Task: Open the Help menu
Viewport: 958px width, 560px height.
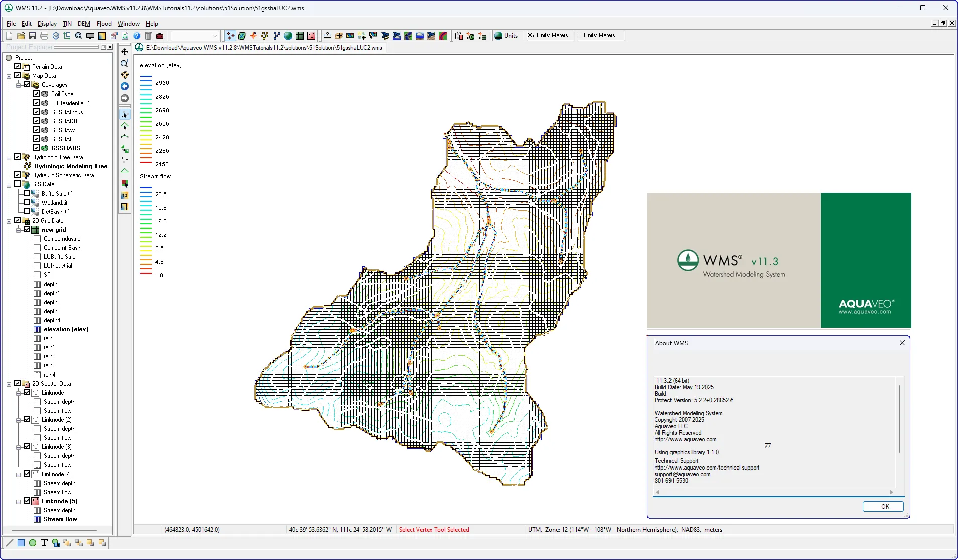Action: coord(152,24)
